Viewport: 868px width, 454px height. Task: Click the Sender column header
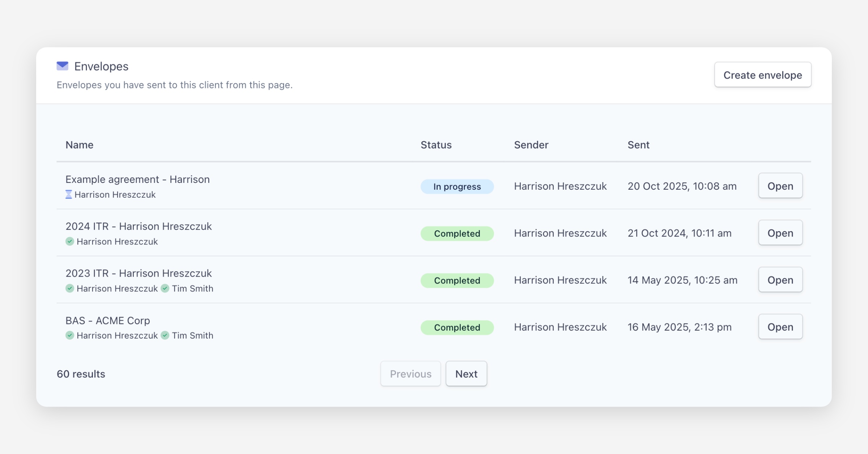pyautogui.click(x=531, y=145)
